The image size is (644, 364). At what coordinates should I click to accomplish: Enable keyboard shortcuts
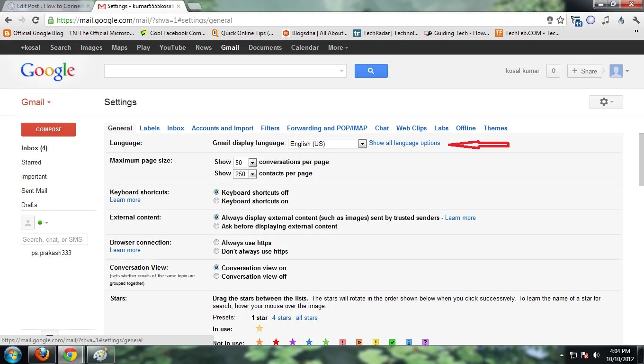click(x=216, y=200)
